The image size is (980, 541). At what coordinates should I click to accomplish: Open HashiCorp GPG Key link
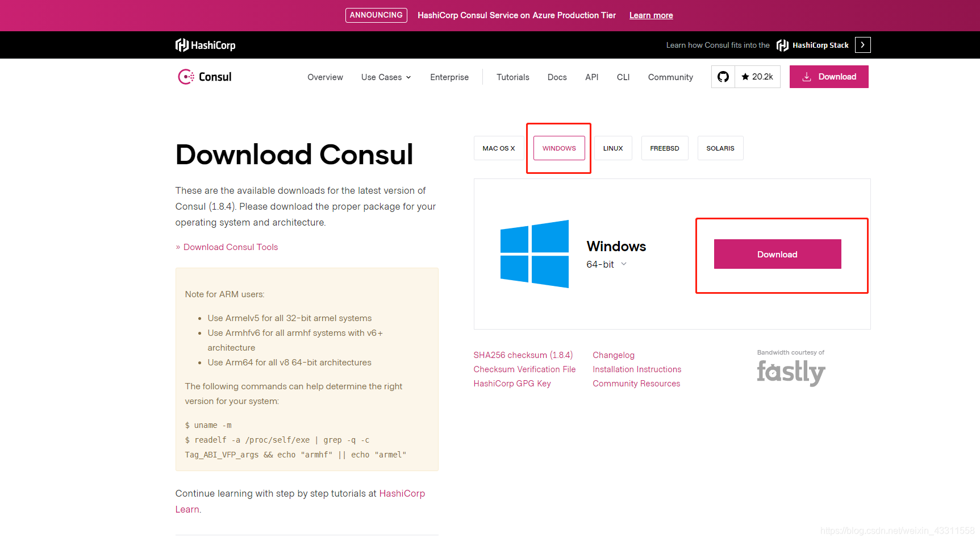click(x=512, y=384)
